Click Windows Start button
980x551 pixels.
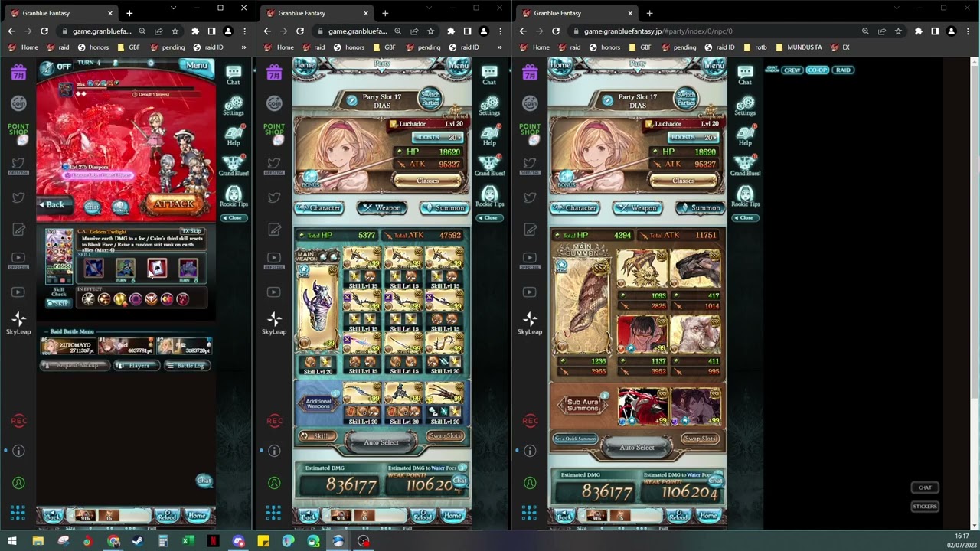12,541
